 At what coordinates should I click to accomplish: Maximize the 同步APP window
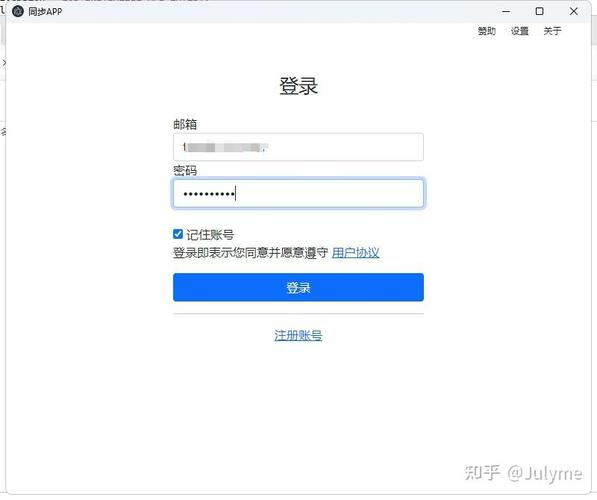coord(540,11)
